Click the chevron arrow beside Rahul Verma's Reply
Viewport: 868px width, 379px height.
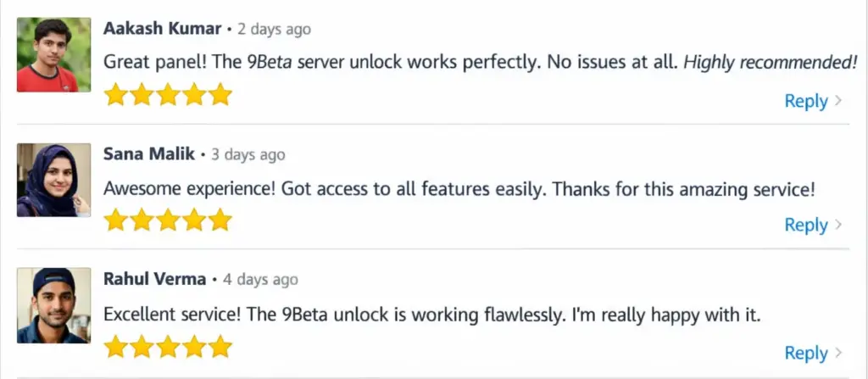(x=839, y=353)
